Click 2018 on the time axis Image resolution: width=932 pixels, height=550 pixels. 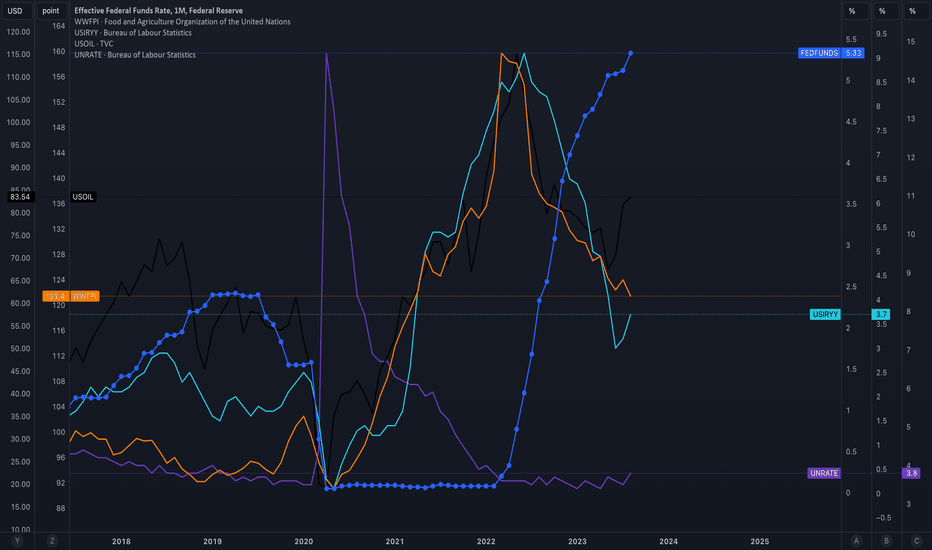tap(121, 541)
